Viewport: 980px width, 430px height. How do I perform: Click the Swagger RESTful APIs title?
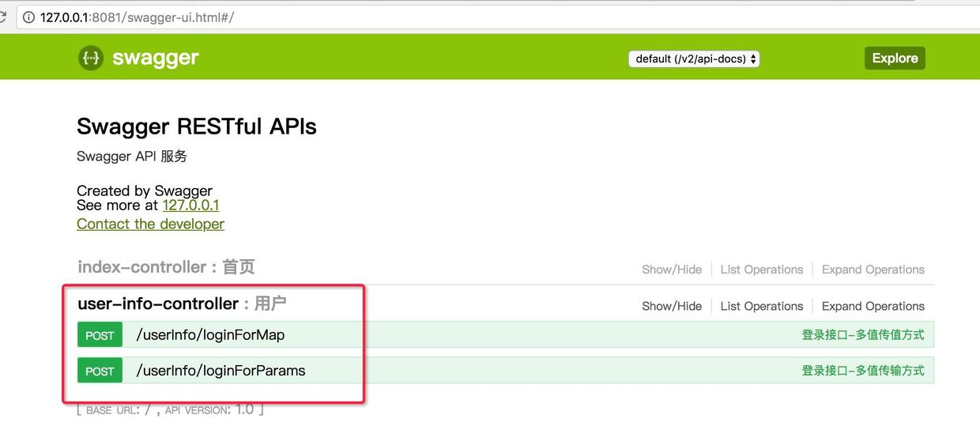pyautogui.click(x=197, y=126)
